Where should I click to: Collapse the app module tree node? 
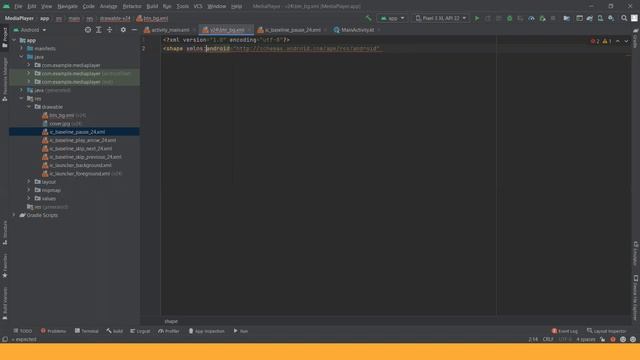point(14,40)
